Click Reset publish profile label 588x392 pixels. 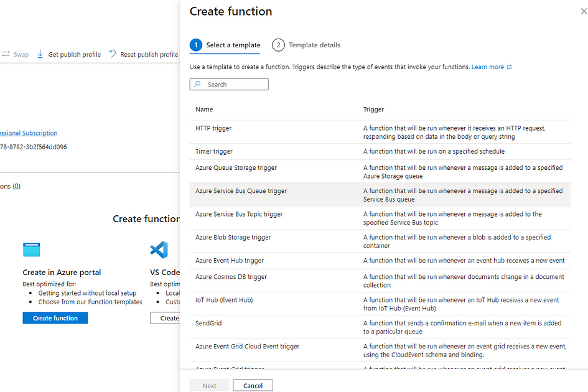[149, 54]
